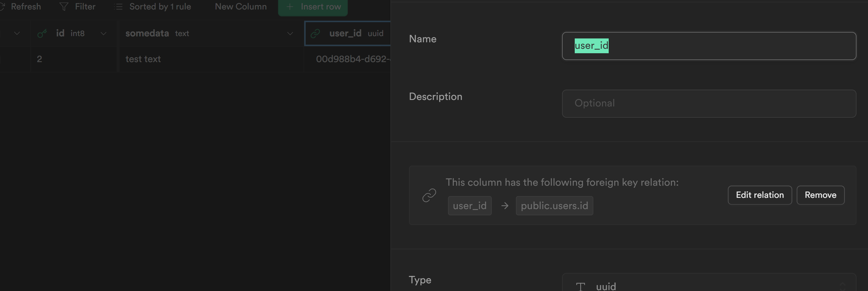Viewport: 868px width, 291px height.
Task: Click the public.users.id relation tag
Action: (554, 206)
